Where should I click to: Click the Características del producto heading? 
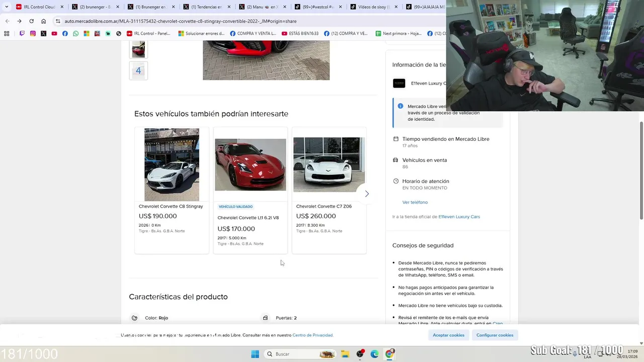(178, 297)
